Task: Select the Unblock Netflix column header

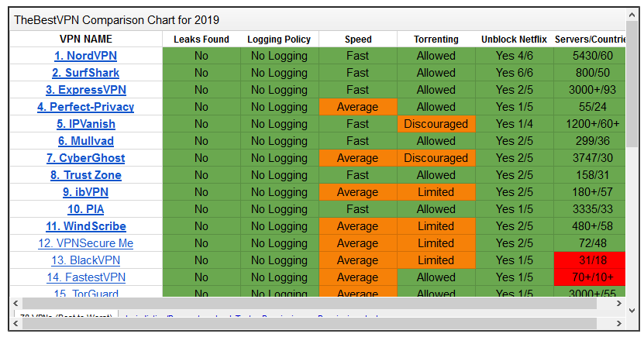Action: tap(513, 39)
